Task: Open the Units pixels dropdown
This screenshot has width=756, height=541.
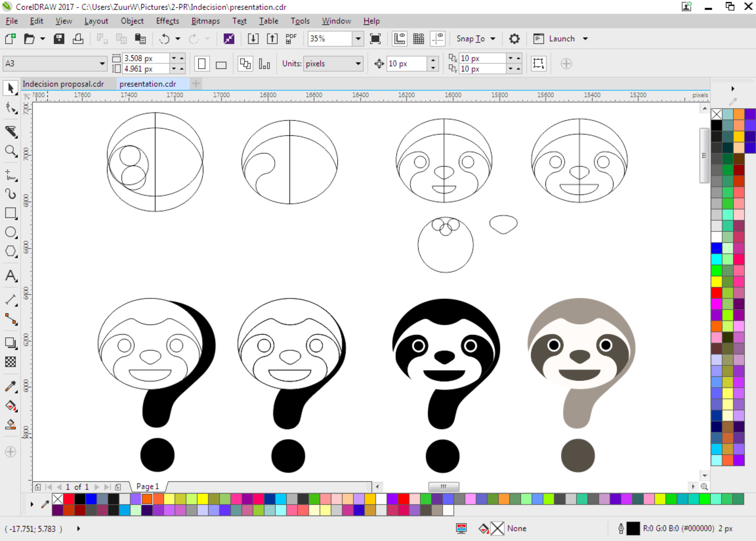Action: click(358, 64)
